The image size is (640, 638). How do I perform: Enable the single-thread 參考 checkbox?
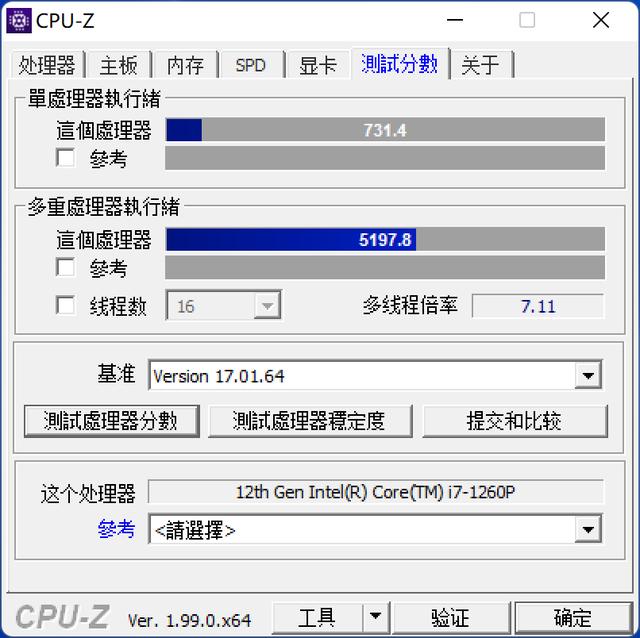click(65, 158)
